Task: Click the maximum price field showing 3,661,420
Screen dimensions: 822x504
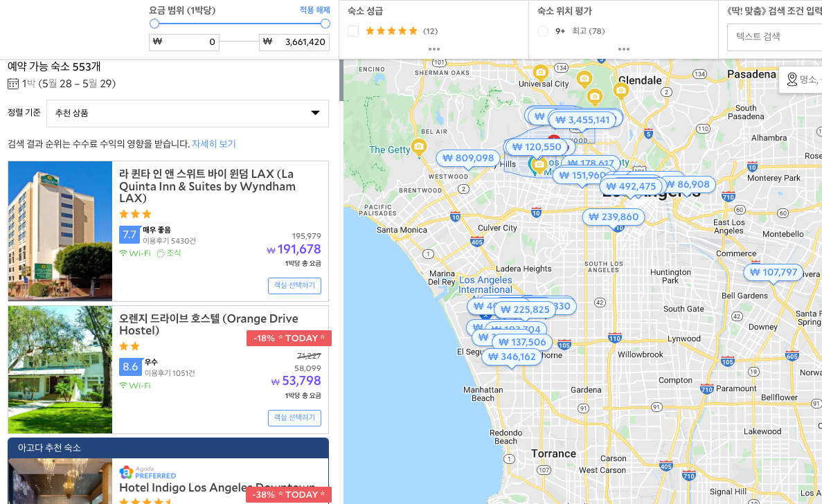Action: coord(294,42)
